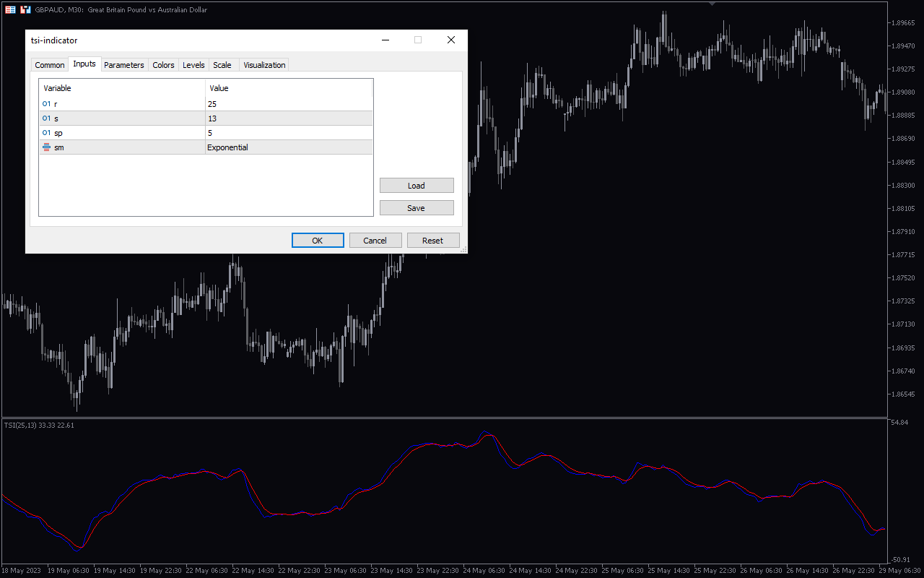924x578 pixels.
Task: Open the Colors tab
Action: (163, 65)
